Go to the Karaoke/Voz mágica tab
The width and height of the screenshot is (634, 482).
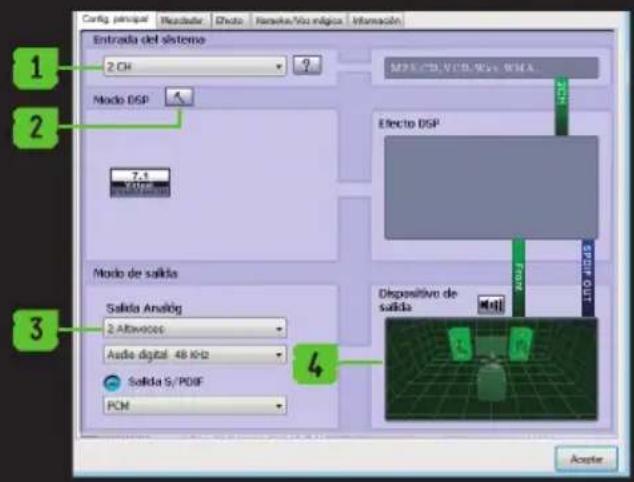click(x=297, y=20)
